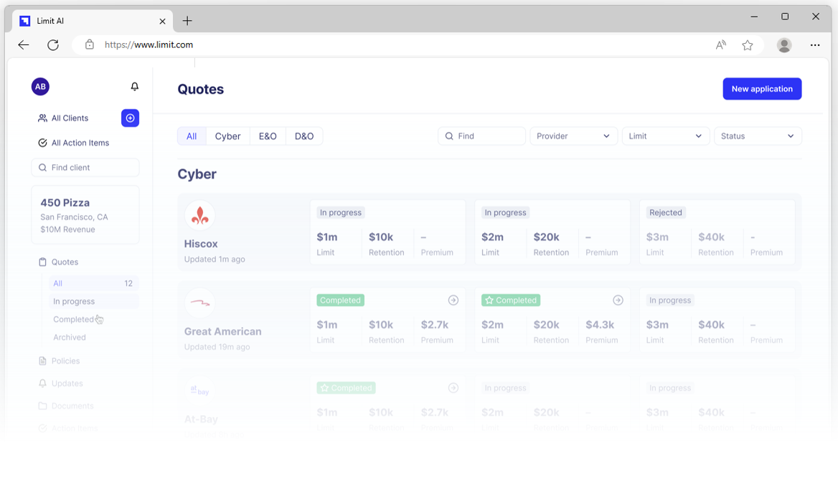
Task: Open All Clients
Action: (x=63, y=118)
